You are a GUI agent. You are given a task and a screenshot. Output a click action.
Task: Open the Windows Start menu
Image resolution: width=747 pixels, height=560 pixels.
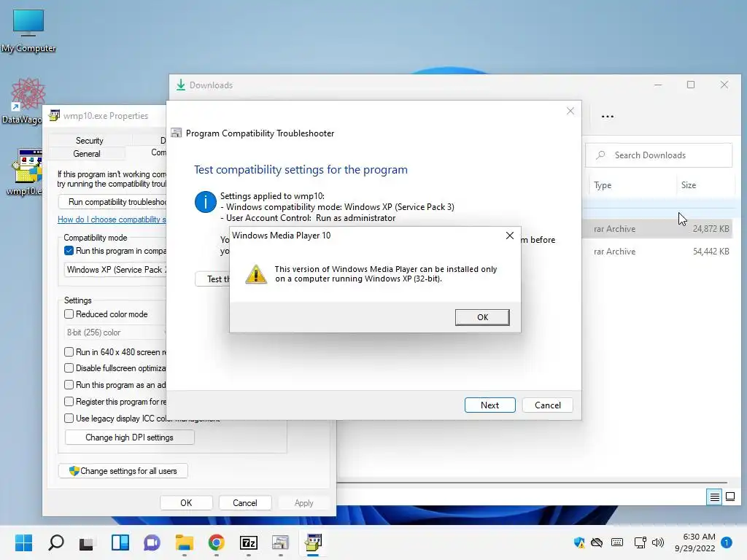pos(23,542)
